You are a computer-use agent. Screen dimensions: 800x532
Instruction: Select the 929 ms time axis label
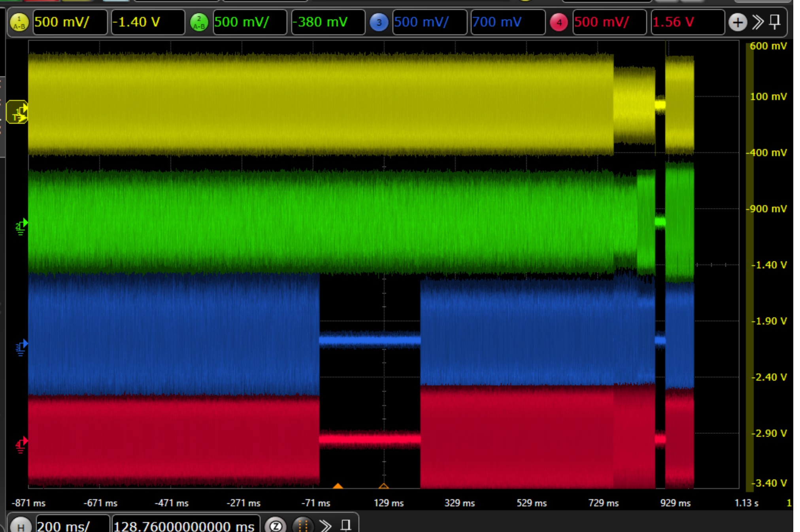[675, 503]
